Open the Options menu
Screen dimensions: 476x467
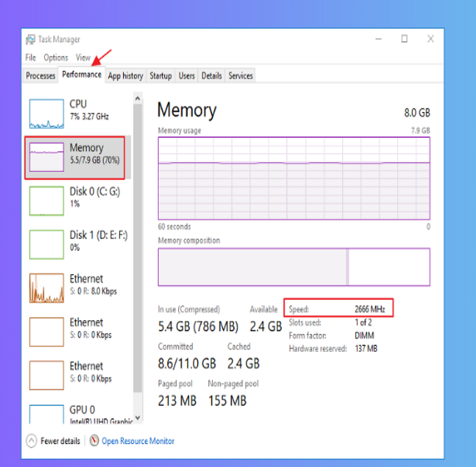56,58
